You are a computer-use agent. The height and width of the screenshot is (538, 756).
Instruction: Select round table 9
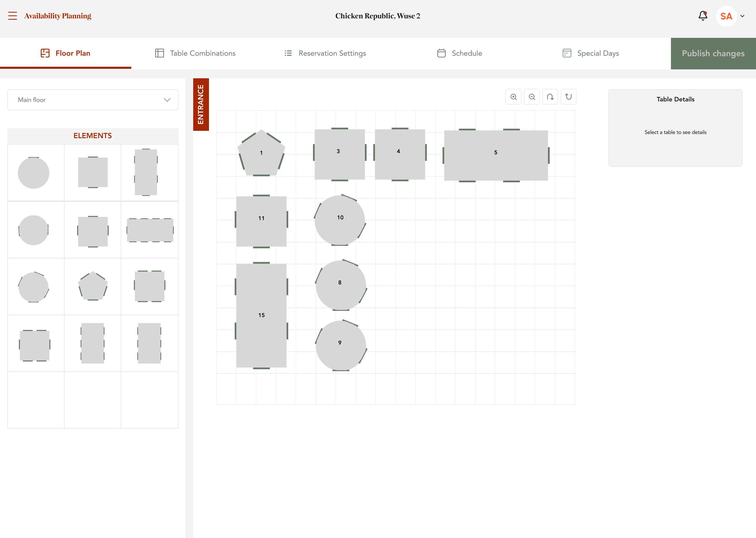[341, 345]
